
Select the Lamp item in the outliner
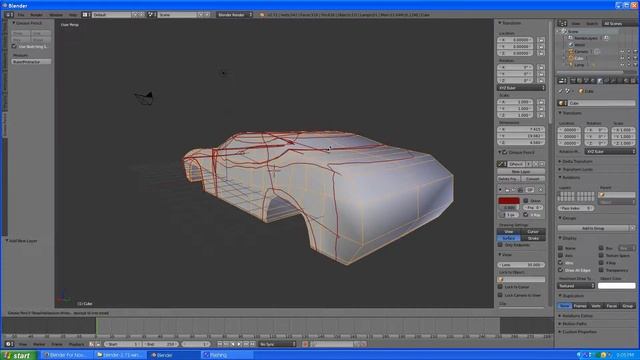[x=579, y=65]
